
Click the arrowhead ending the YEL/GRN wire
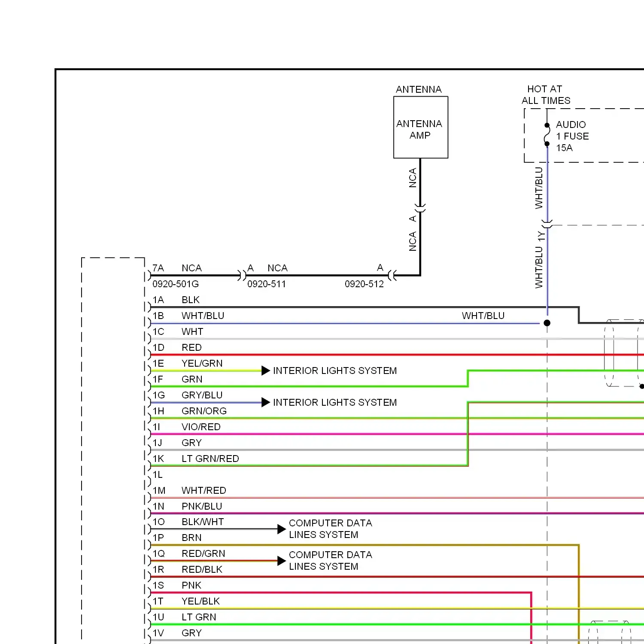click(x=266, y=371)
